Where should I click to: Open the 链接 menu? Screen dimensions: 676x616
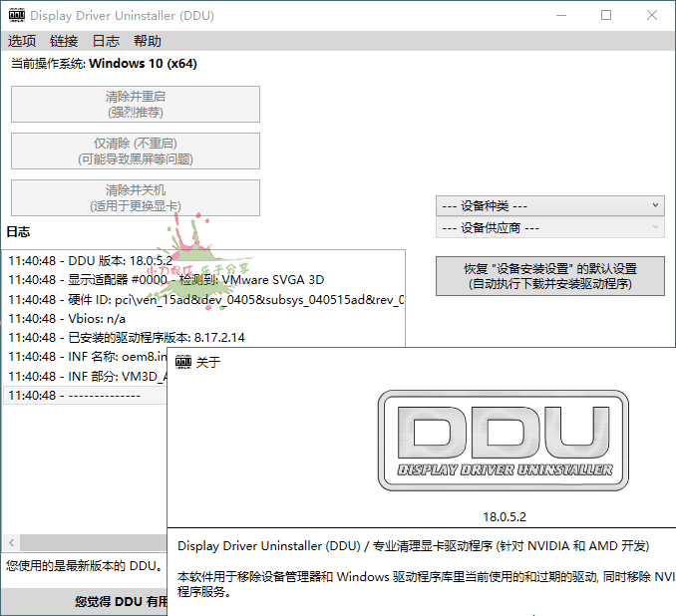(x=64, y=41)
